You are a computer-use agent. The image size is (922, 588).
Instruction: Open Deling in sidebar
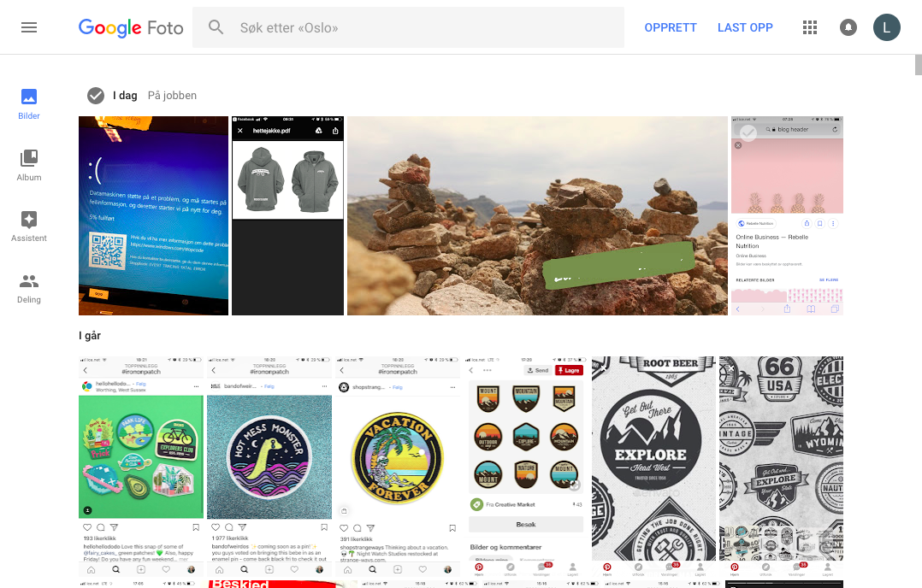coord(29,287)
